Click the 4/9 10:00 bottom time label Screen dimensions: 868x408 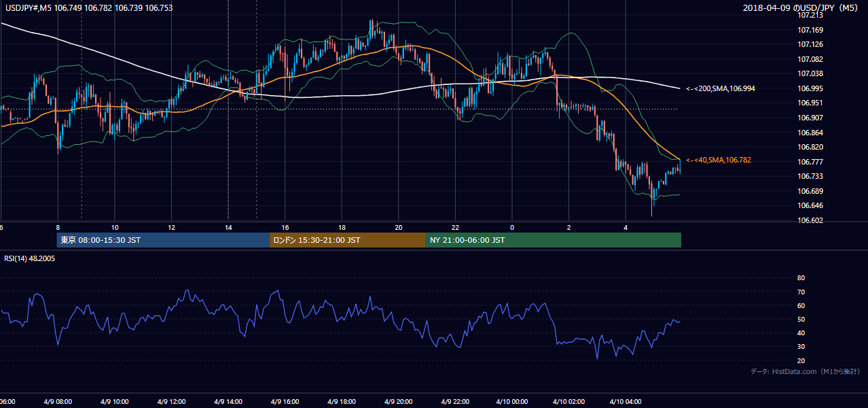[115, 402]
